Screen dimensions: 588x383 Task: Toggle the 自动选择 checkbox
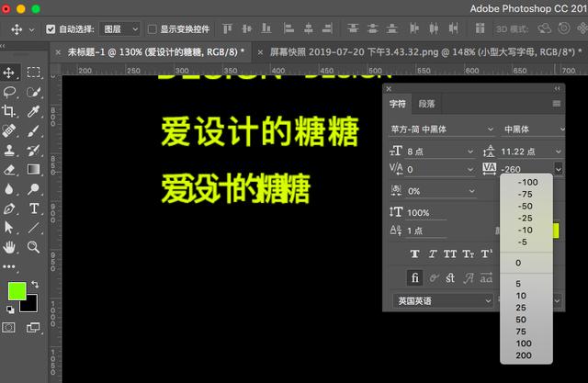pos(51,29)
